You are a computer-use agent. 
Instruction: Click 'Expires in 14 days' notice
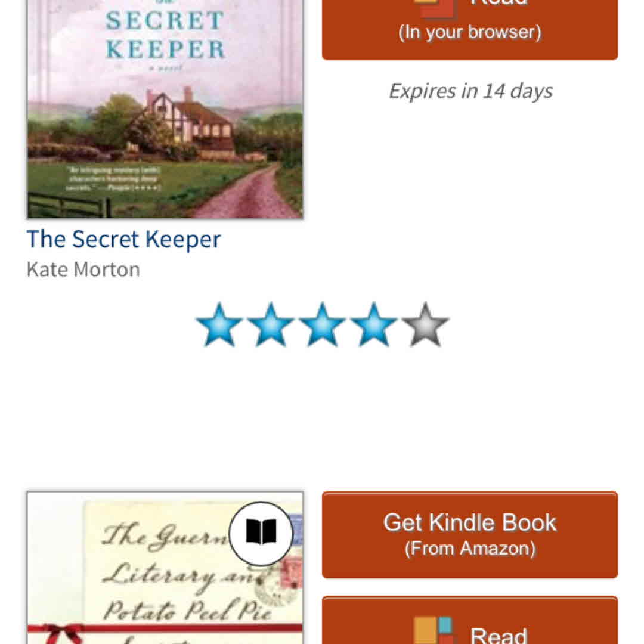click(x=470, y=91)
